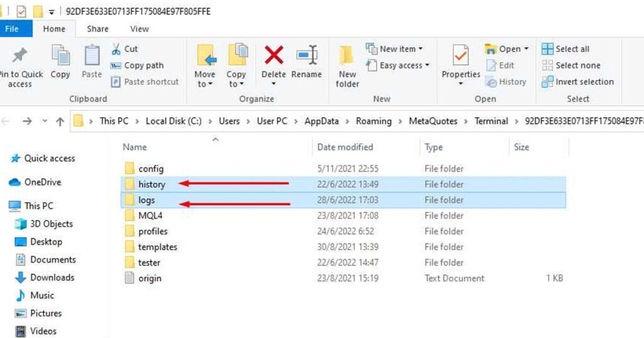The height and width of the screenshot is (338, 644).
Task: Open Downloads in sidebar
Action: (45, 277)
